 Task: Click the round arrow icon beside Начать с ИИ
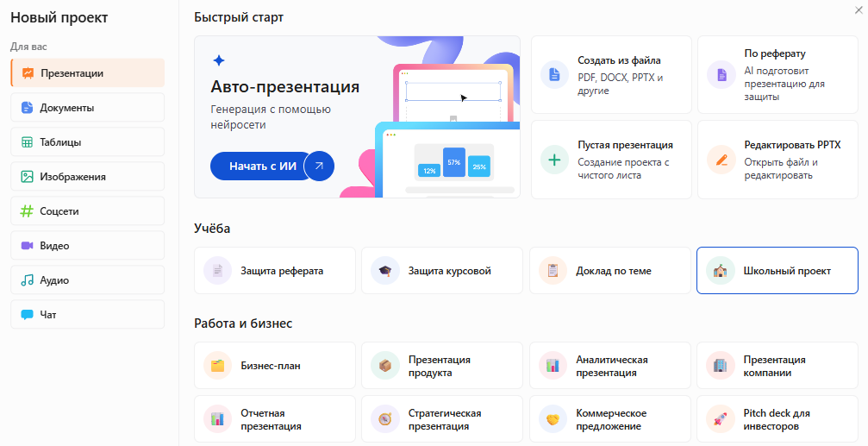pos(320,166)
